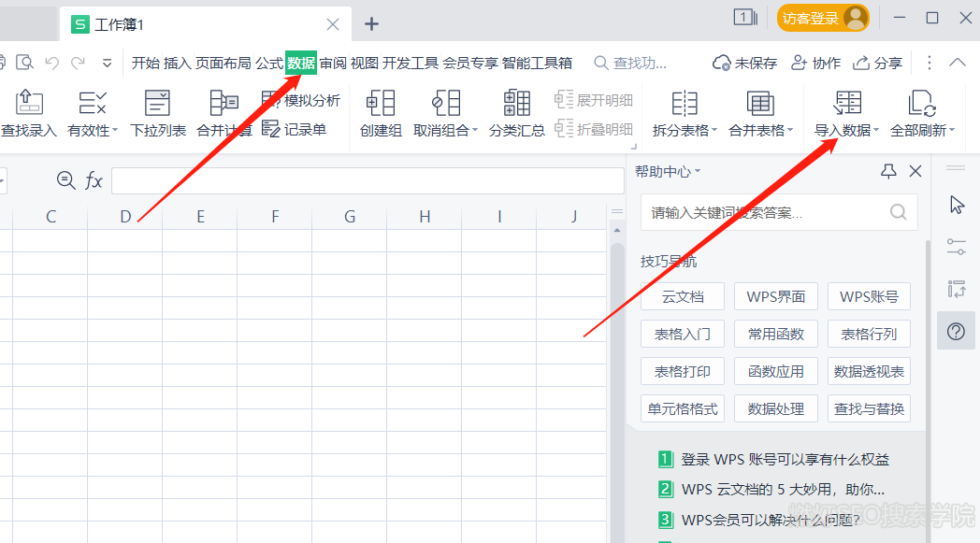Click the vertical scrollbar up arrow
This screenshot has height=543, width=980.
(617, 231)
